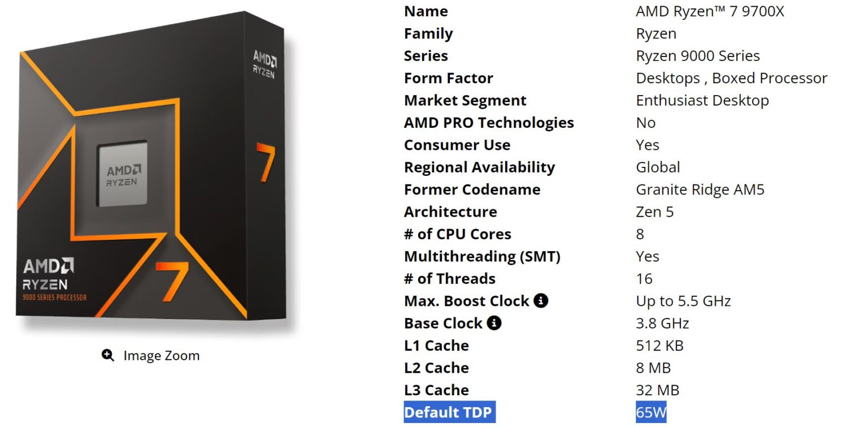Click the # of CPU Cores label
This screenshot has width=868, height=427.
457,234
